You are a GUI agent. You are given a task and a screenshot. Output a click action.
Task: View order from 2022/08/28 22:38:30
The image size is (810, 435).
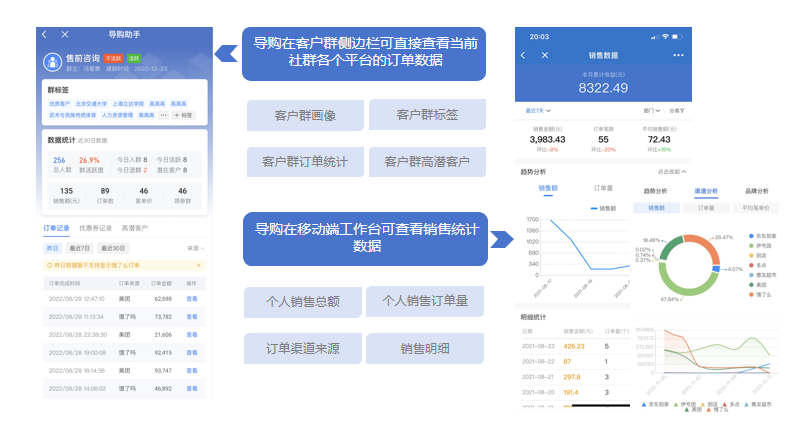(192, 335)
